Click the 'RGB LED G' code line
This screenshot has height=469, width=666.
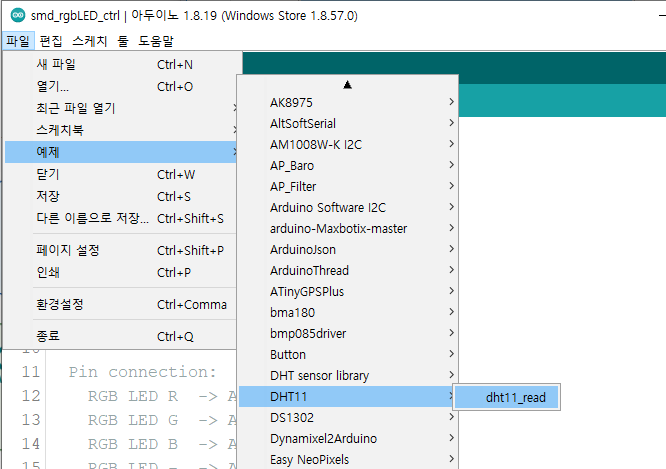pyautogui.click(x=133, y=420)
